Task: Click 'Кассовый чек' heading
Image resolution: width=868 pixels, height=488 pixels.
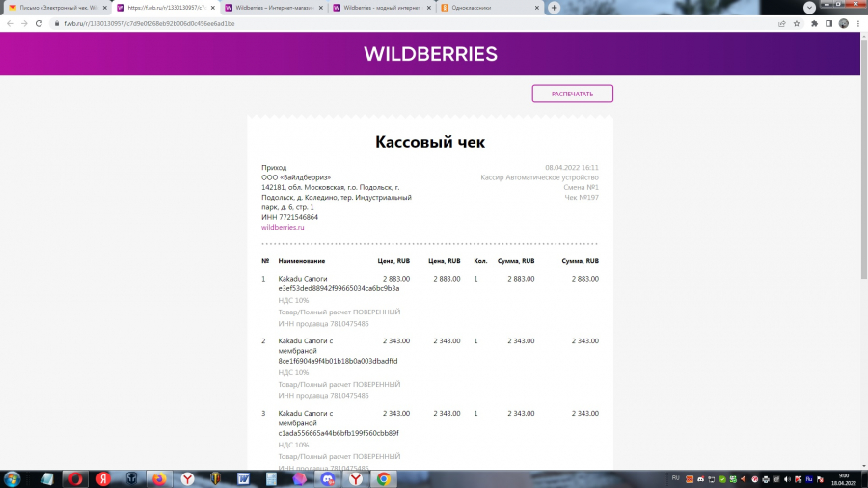Action: click(x=430, y=142)
